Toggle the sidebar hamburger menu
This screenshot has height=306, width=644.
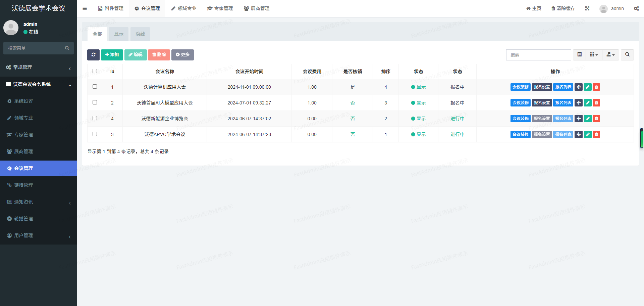pyautogui.click(x=85, y=8)
